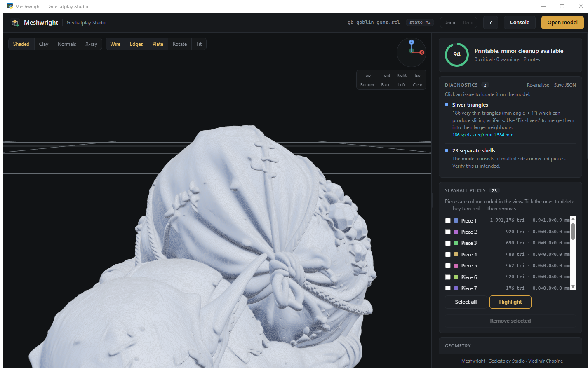Click the 94 printability score ring
The image size is (588, 368).
tap(457, 54)
